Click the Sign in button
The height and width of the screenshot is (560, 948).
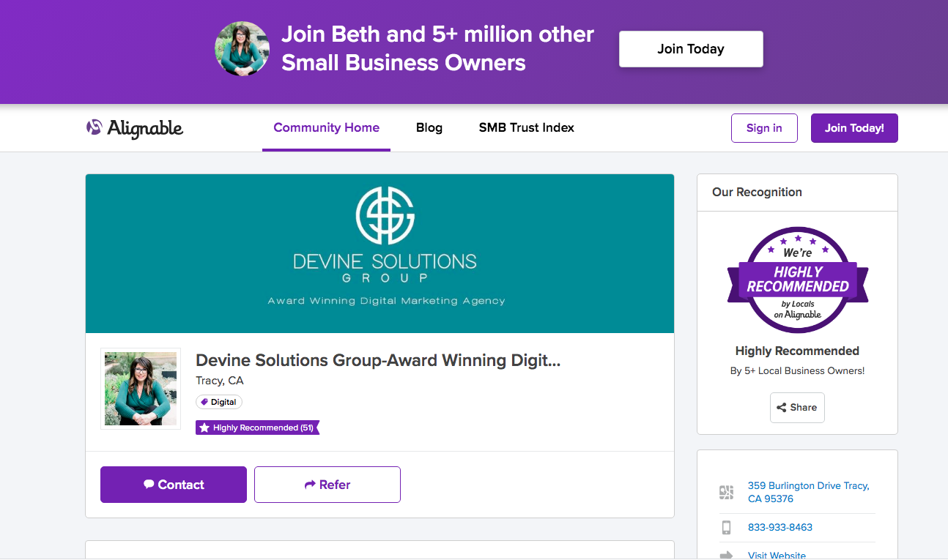[764, 128]
